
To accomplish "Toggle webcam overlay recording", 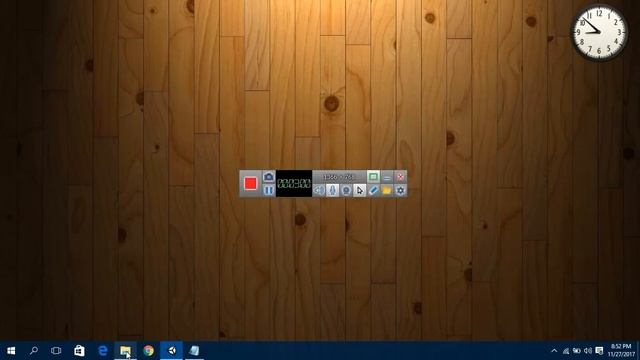I will pos(346,190).
